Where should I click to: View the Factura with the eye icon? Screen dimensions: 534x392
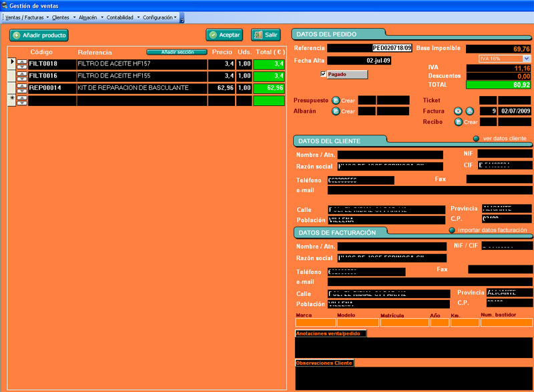(x=458, y=111)
